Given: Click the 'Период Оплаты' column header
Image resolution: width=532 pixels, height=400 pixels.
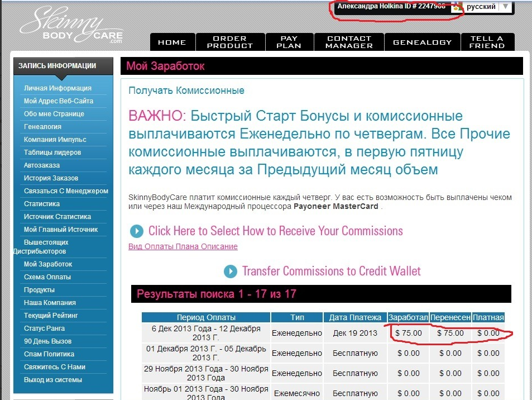Looking at the screenshot, I should [x=206, y=317].
